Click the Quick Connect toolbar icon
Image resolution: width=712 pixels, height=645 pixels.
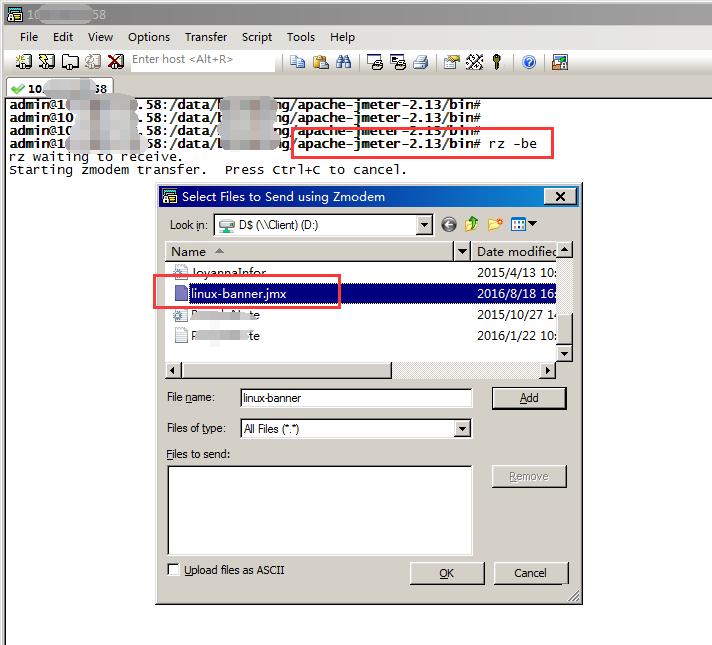[46, 61]
